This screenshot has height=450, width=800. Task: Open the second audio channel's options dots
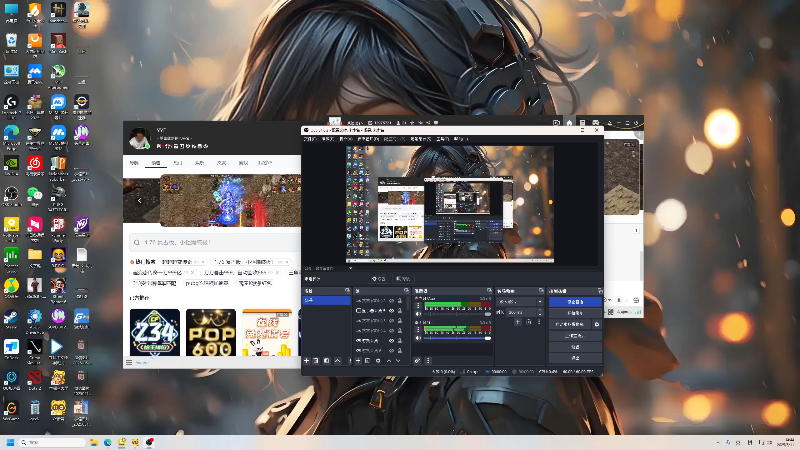[418, 329]
